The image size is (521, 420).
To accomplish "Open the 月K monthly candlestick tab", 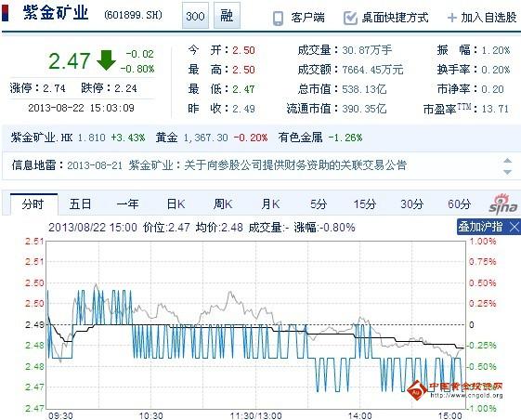I will point(270,204).
